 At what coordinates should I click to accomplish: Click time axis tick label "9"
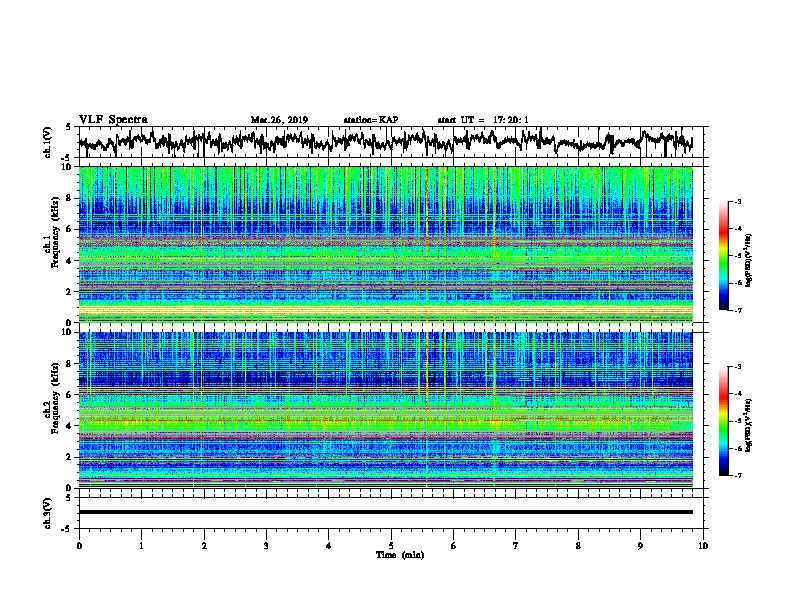(640, 546)
